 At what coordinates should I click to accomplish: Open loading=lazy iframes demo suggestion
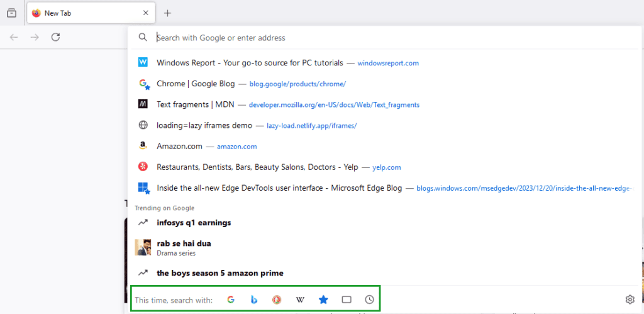pos(384,125)
